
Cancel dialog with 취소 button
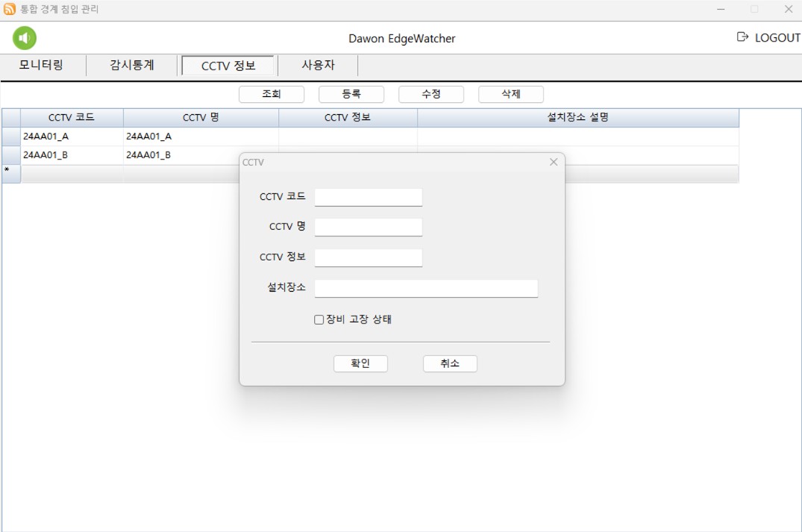[x=450, y=363]
